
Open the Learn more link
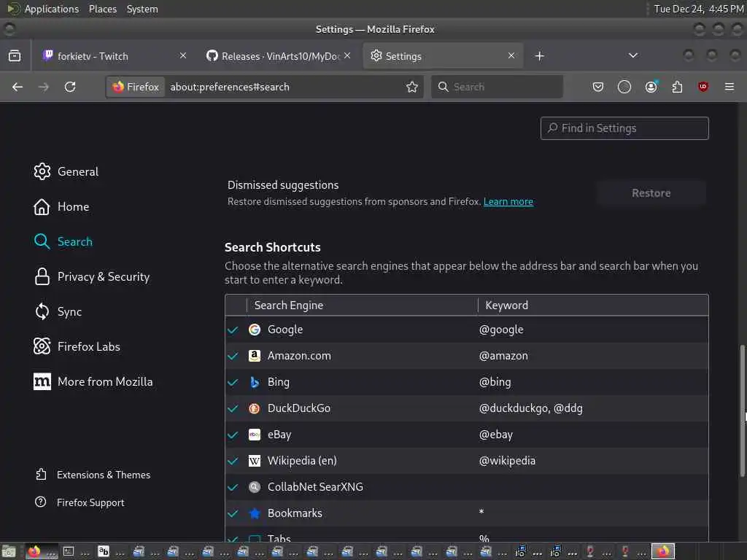pyautogui.click(x=508, y=201)
